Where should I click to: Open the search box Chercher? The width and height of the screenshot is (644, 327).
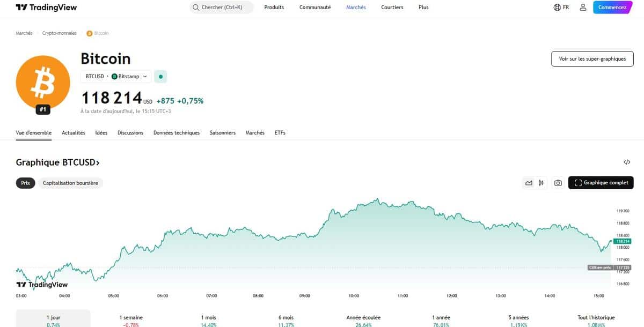pos(222,8)
